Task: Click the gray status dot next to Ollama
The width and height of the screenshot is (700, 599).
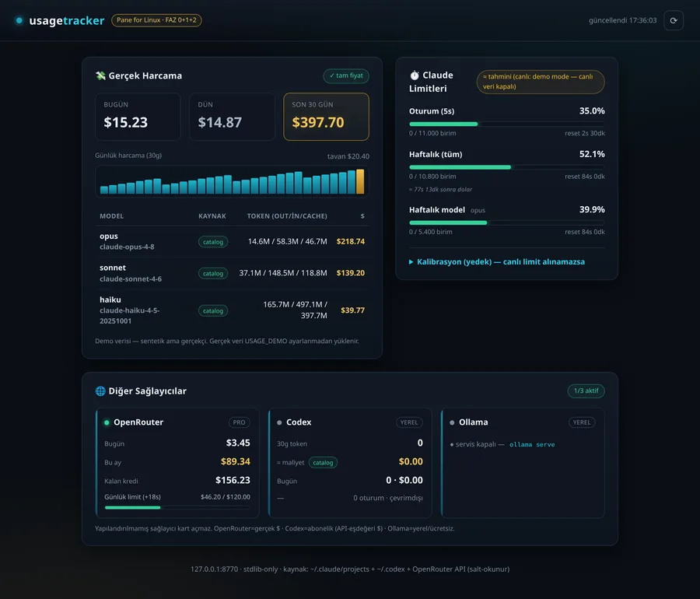Action: [x=452, y=422]
